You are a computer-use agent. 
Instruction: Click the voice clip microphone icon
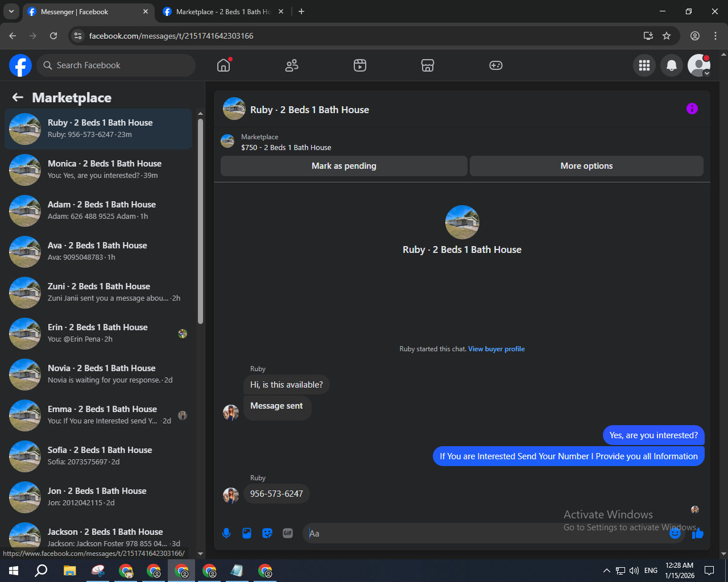[226, 533]
